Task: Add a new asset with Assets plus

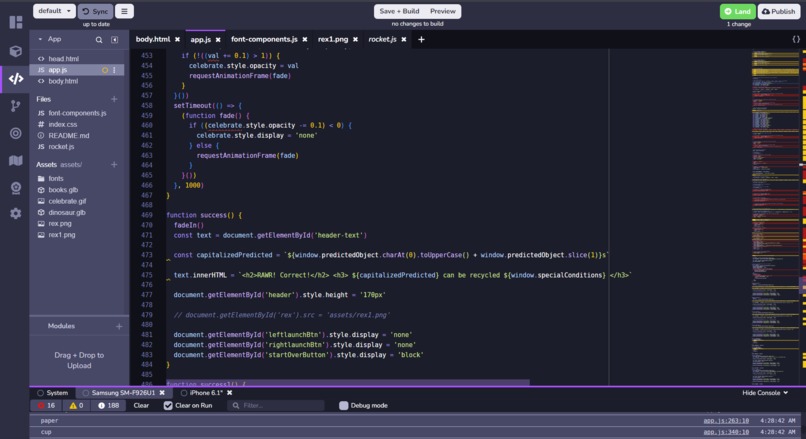Action: pos(114,164)
